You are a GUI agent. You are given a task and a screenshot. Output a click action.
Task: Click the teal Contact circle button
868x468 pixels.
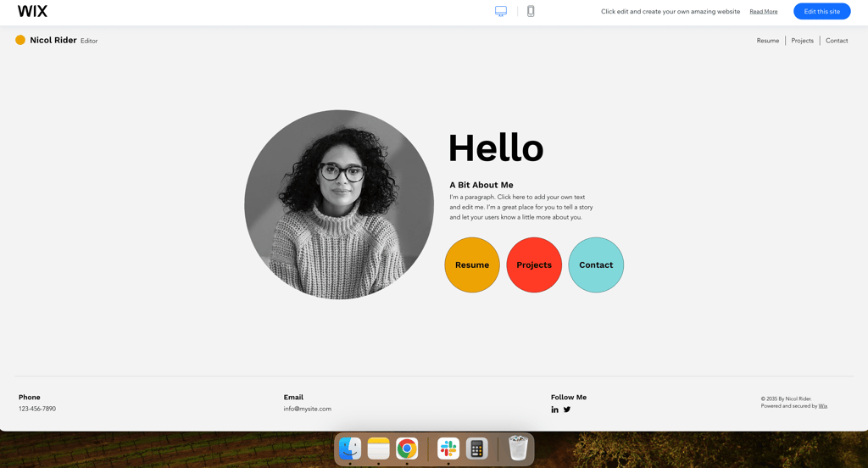tap(596, 265)
